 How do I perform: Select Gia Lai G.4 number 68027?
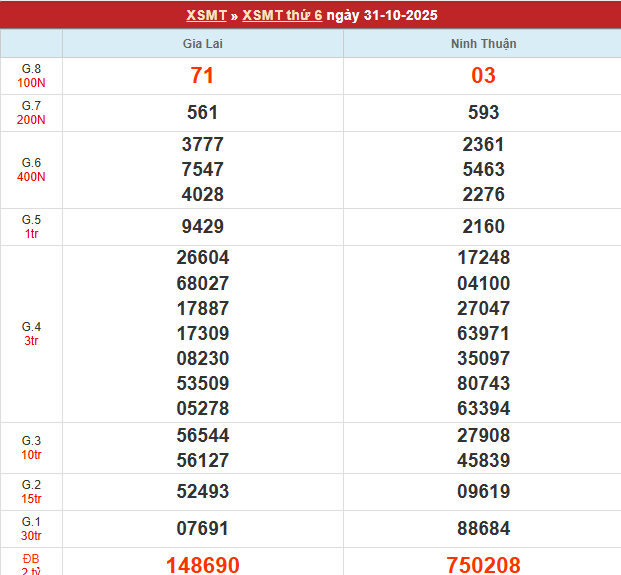tap(202, 284)
